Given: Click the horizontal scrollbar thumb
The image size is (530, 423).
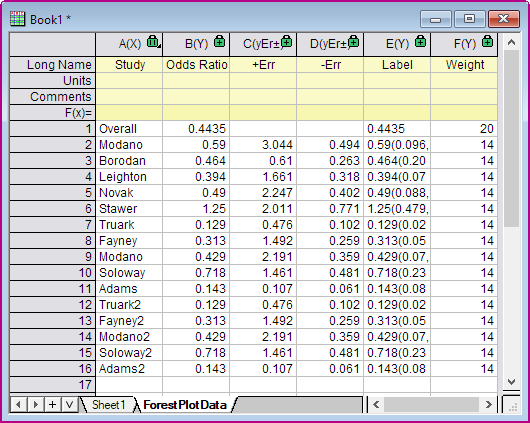Looking at the screenshot, I should pos(431,404).
